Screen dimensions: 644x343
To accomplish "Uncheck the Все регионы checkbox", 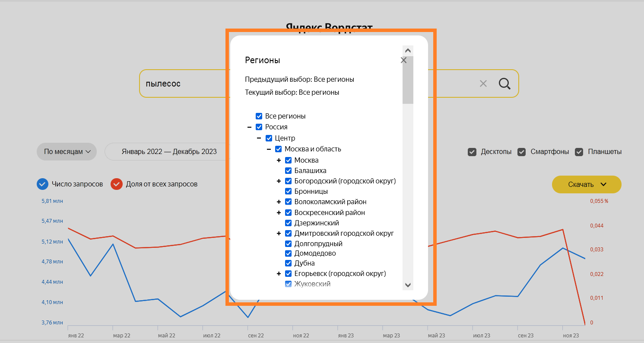I will click(259, 116).
